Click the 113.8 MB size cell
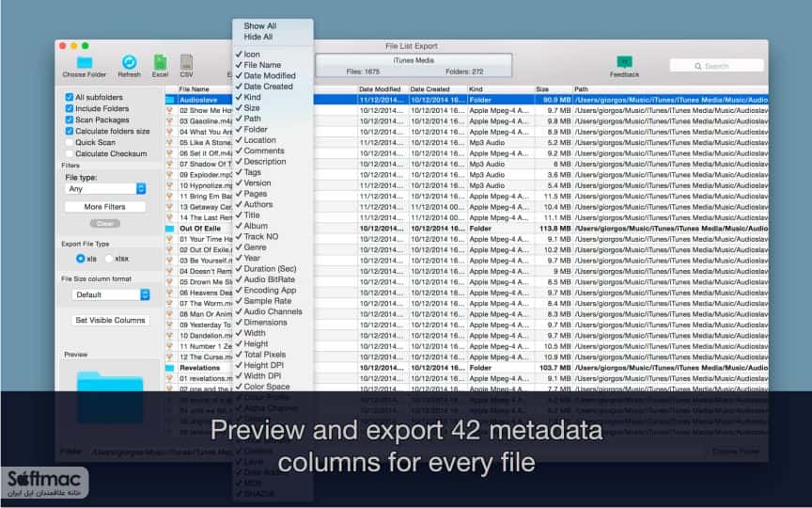 click(554, 228)
